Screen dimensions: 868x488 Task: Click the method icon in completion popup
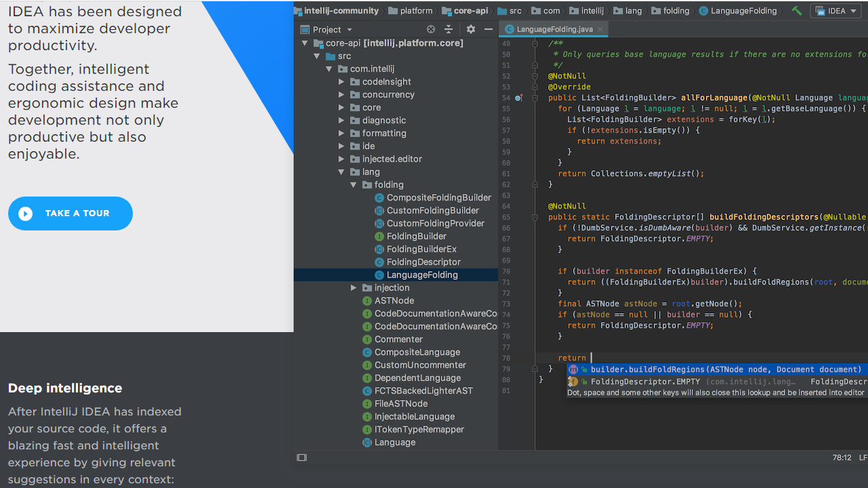point(573,369)
